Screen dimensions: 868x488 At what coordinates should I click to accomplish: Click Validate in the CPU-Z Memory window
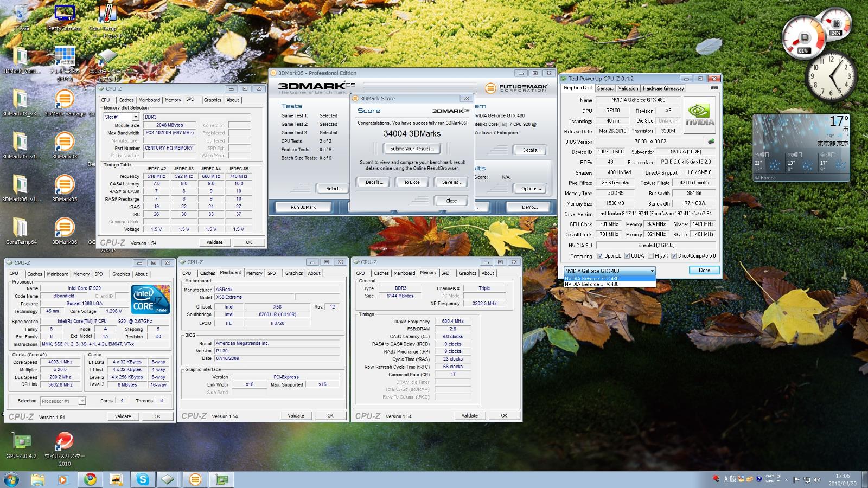point(469,415)
